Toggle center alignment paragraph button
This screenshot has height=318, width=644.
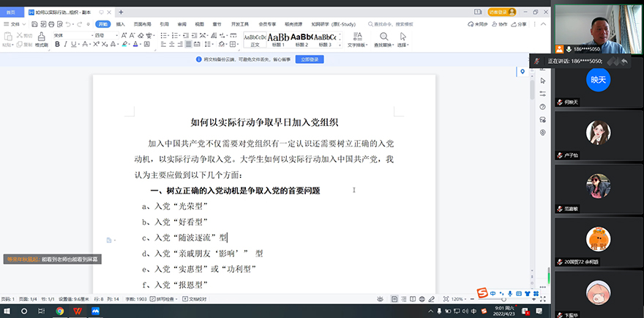(x=172, y=45)
